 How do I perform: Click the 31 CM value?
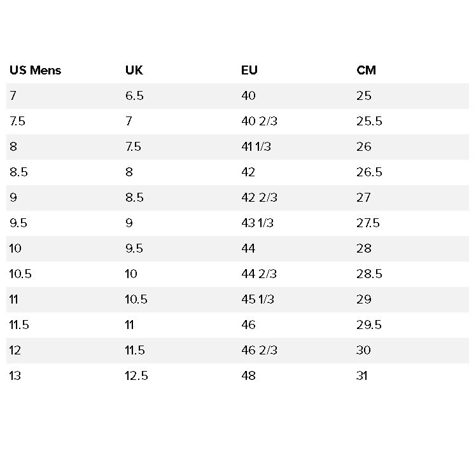pos(362,375)
